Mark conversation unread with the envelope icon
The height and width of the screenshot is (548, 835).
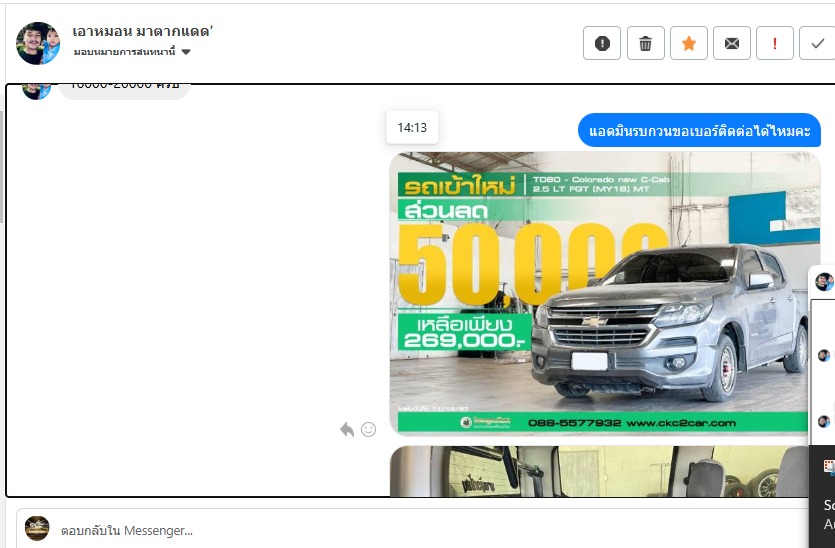(732, 43)
